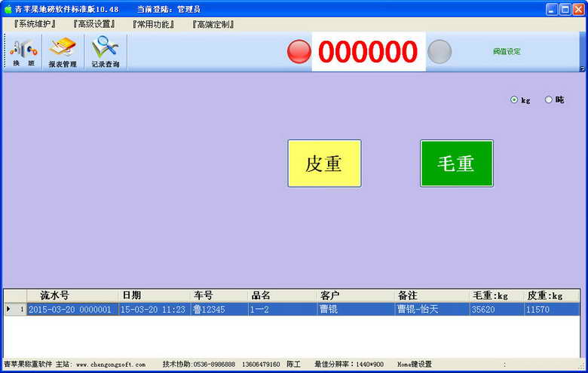Select the 吨 unit radio button
The width and height of the screenshot is (588, 373).
pos(548,99)
